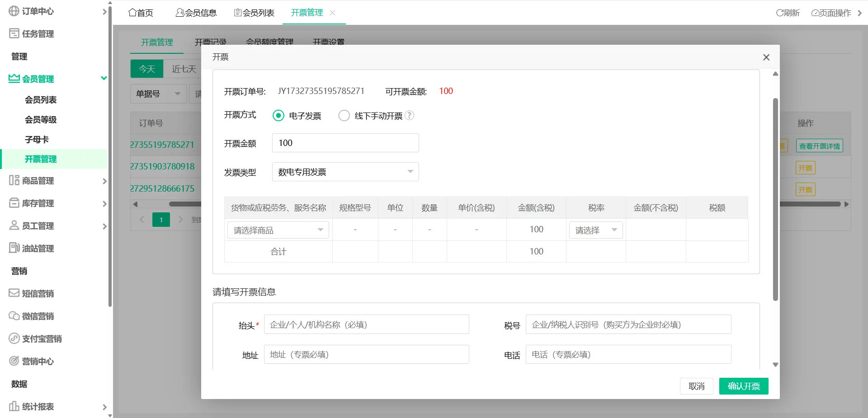Click the table's left scroll arrow
Screen dimensions: 868x418
pos(135,204)
